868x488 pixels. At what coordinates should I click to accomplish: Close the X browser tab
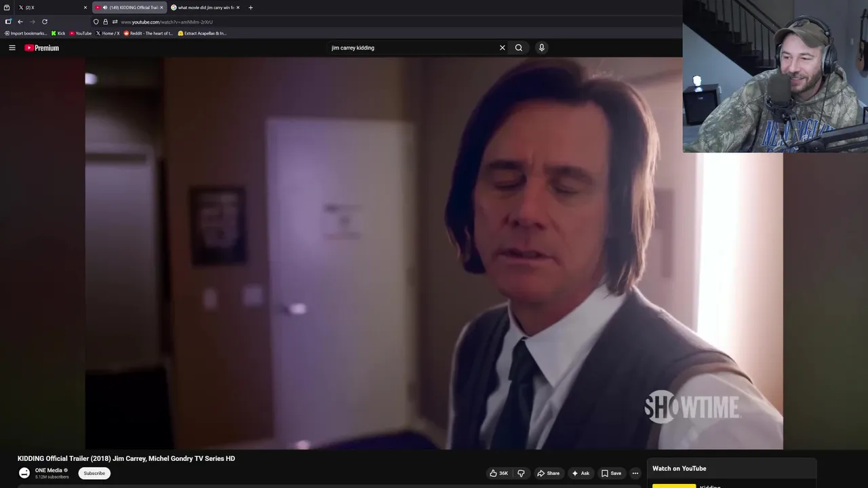pyautogui.click(x=85, y=7)
